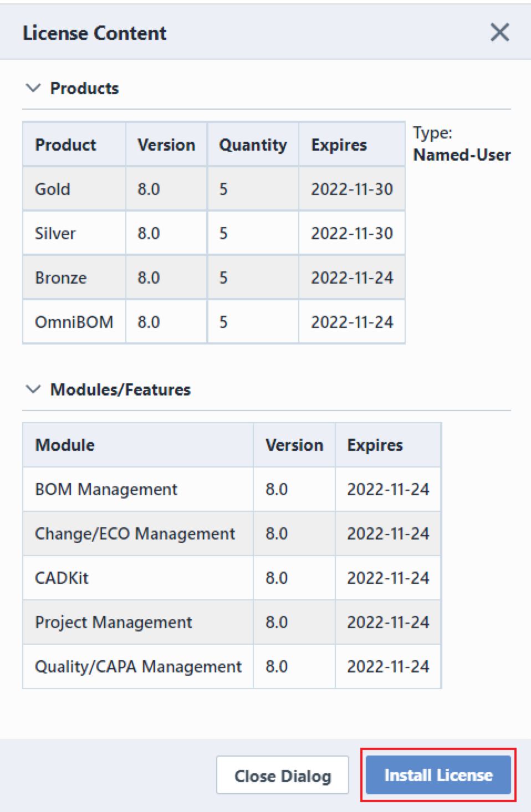This screenshot has width=531, height=812.
Task: Click the Products section heading
Action: pyautogui.click(x=84, y=88)
